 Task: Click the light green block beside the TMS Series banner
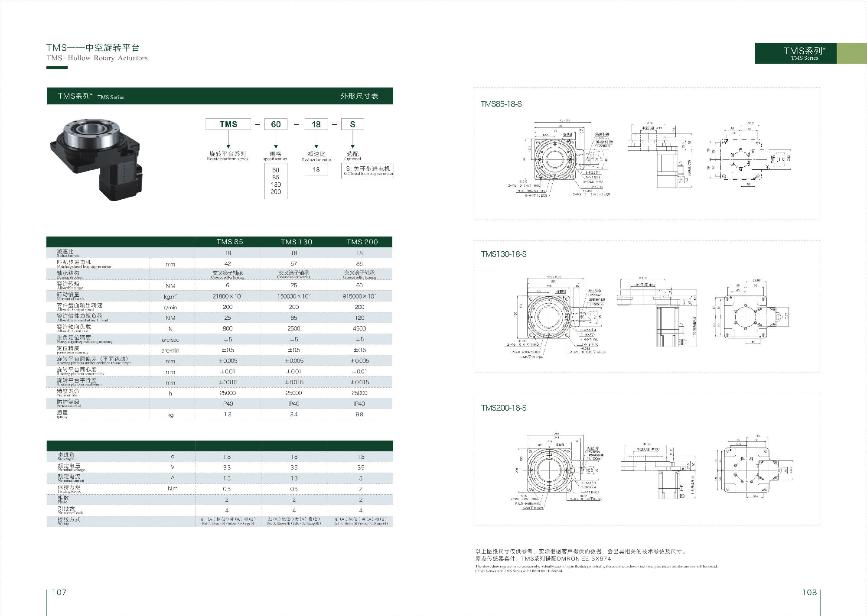851,53
